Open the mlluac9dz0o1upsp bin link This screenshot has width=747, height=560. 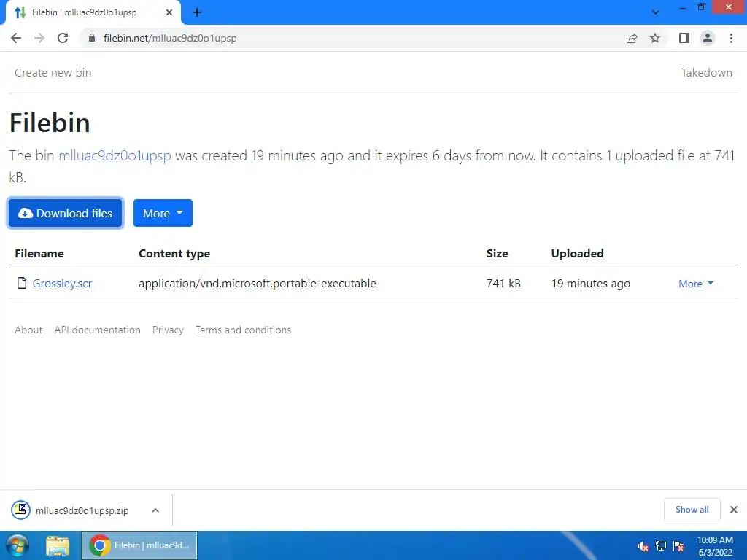[115, 156]
